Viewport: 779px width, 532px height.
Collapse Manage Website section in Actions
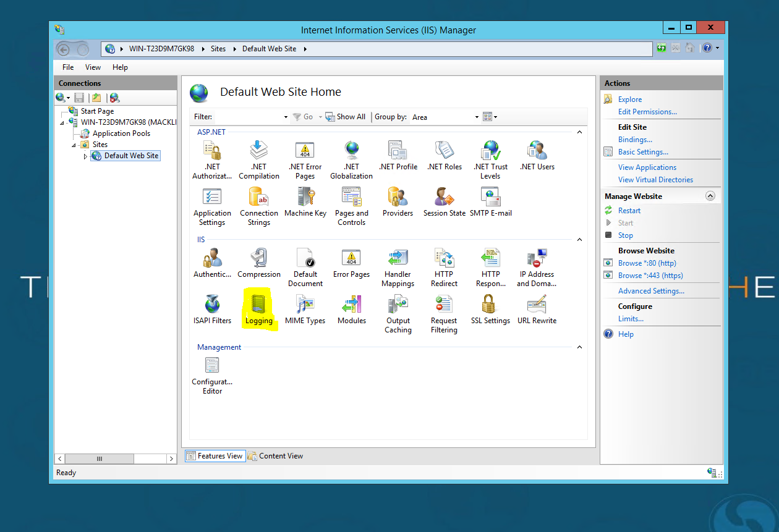[x=710, y=196]
